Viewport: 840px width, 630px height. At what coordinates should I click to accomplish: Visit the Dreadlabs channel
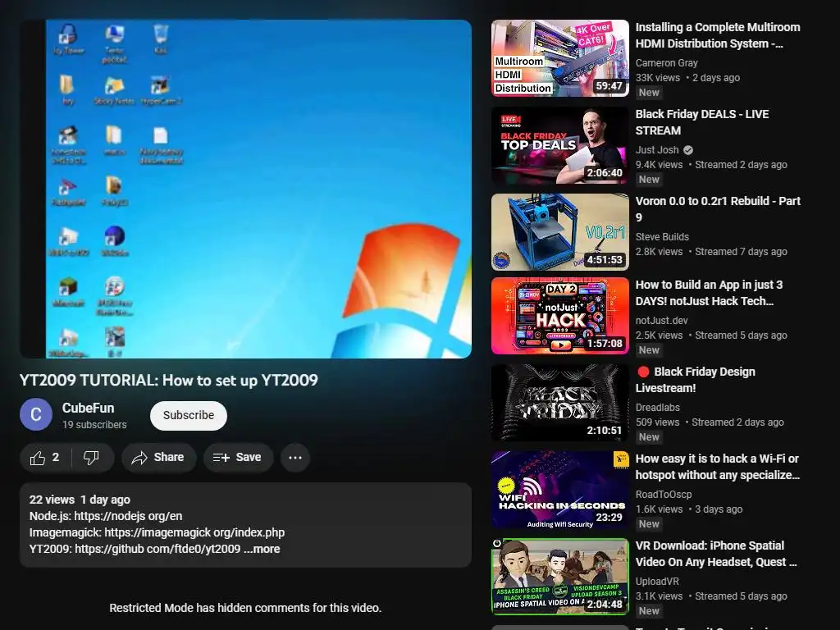tap(657, 408)
